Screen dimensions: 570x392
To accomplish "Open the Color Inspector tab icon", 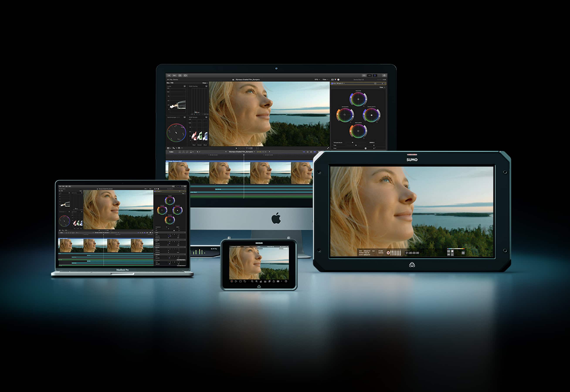I will click(335, 79).
